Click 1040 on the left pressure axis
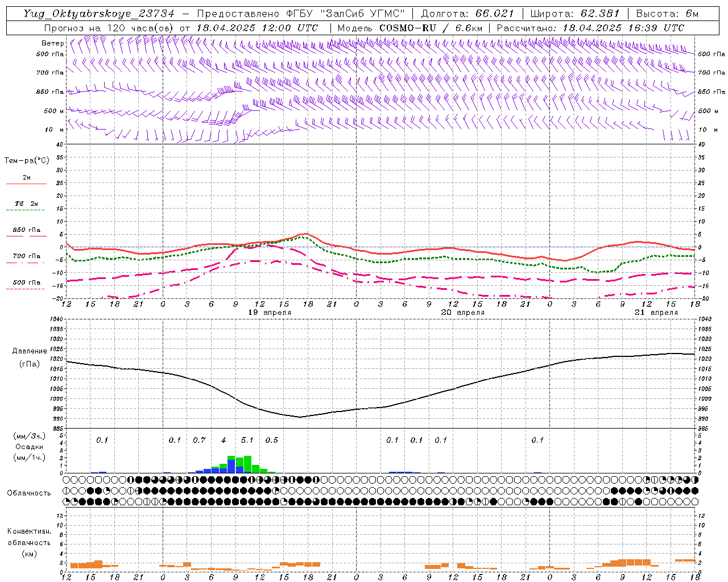The image size is (728, 582). point(57,319)
